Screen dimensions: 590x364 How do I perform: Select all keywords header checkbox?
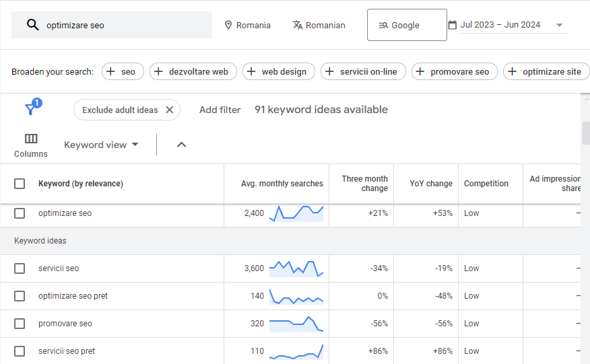point(20,184)
